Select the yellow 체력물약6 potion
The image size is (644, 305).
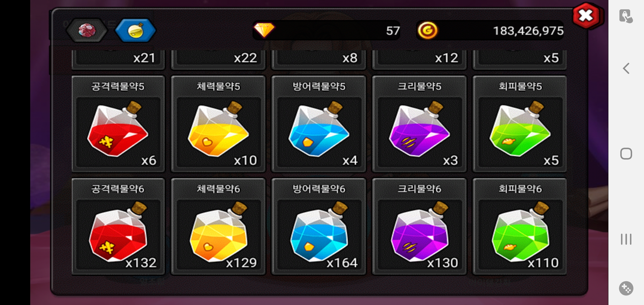[218, 226]
